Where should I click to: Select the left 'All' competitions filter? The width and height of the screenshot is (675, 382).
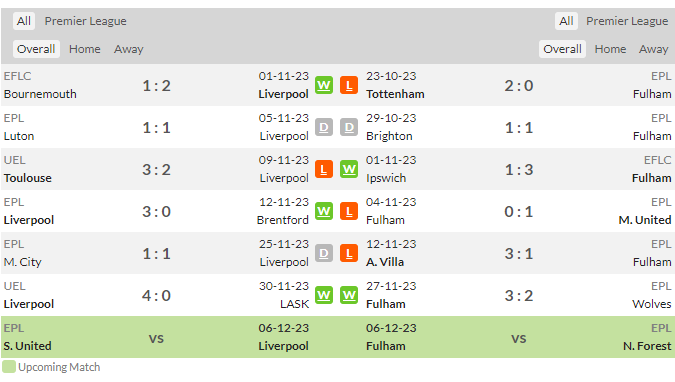pyautogui.click(x=24, y=21)
